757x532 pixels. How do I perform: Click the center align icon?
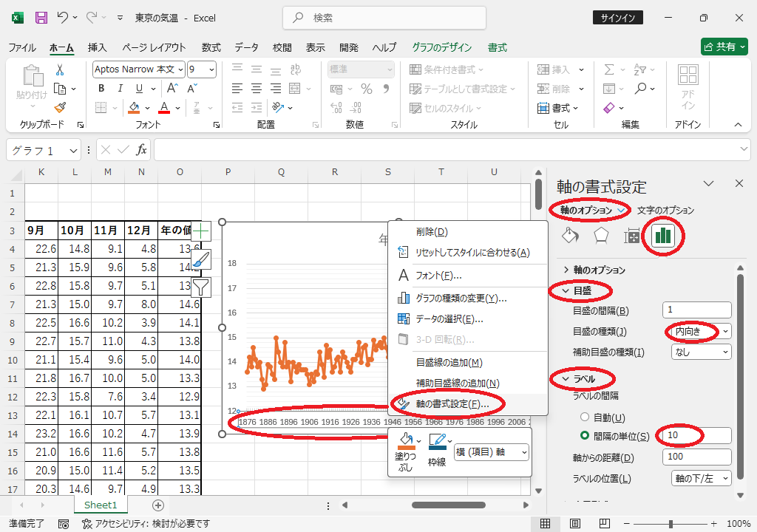(257, 89)
